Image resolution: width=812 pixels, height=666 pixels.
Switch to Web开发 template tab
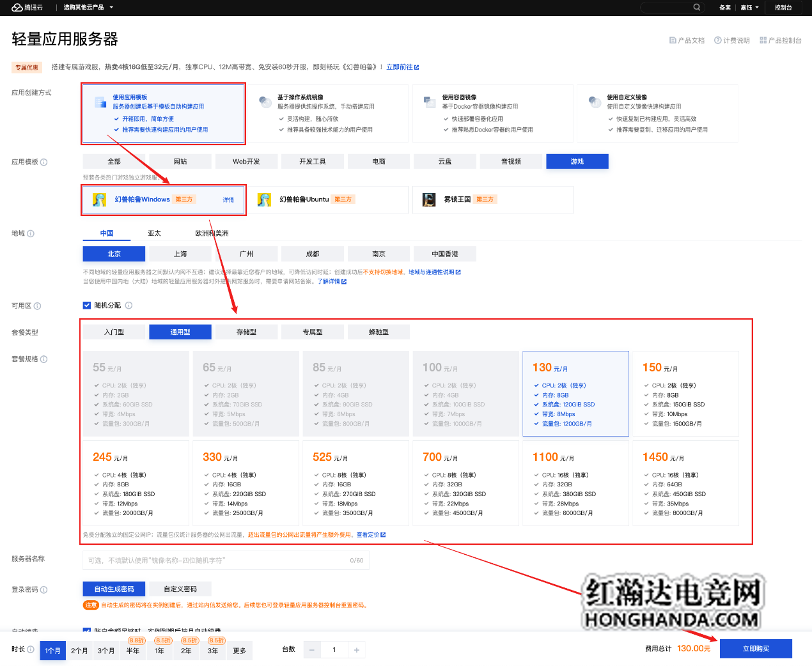pyautogui.click(x=247, y=162)
